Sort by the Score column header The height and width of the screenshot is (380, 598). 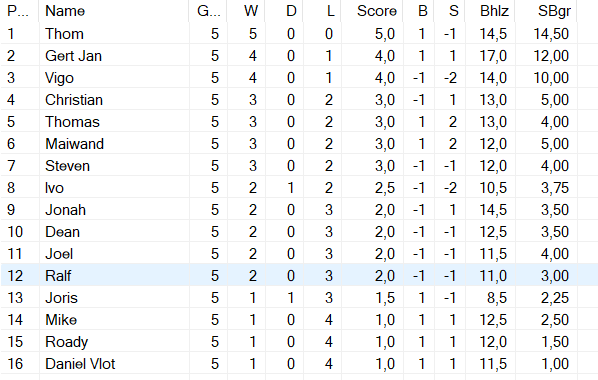click(x=372, y=11)
